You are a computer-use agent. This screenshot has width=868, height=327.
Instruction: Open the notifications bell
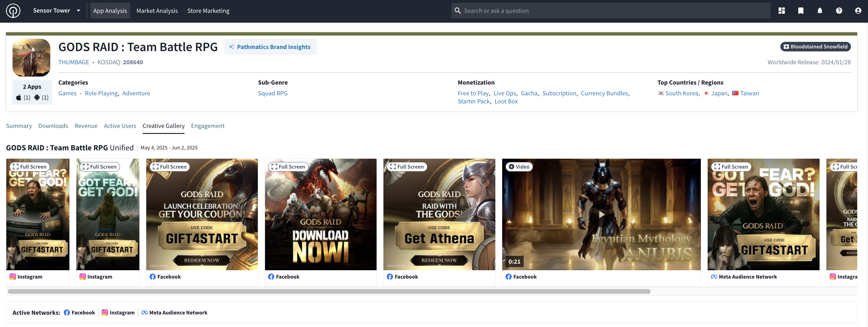(x=820, y=11)
